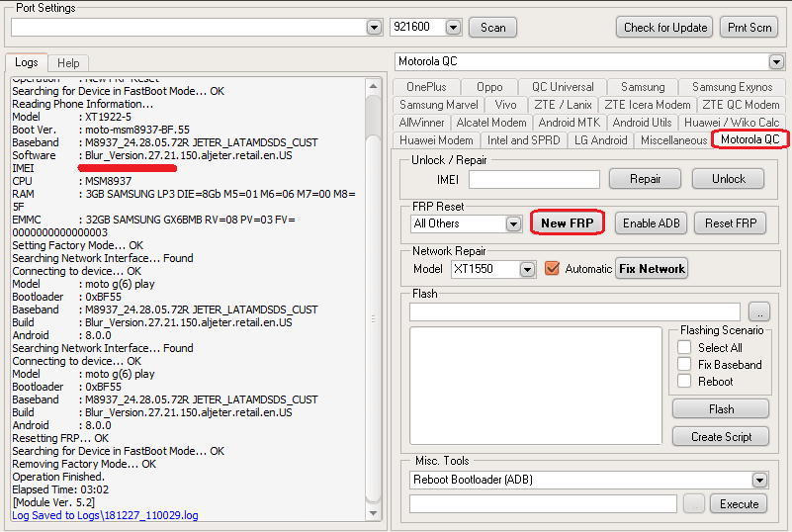Click the 'Model : XT1922-5' log line
The width and height of the screenshot is (792, 532).
click(72, 117)
